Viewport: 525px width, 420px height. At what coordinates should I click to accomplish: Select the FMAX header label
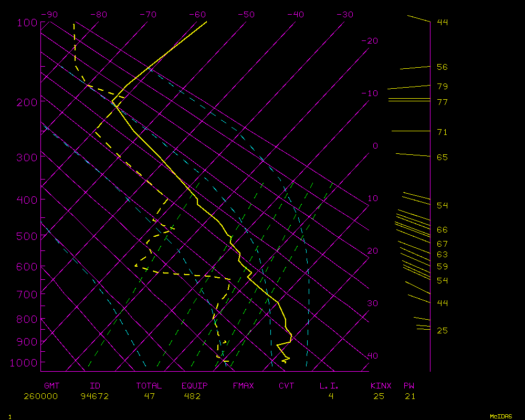pyautogui.click(x=243, y=386)
